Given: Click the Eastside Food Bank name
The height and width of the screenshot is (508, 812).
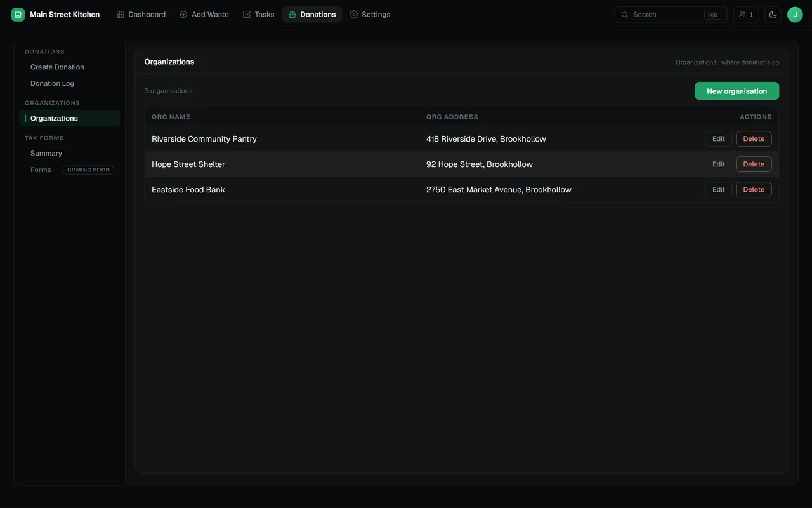Looking at the screenshot, I should click(188, 189).
